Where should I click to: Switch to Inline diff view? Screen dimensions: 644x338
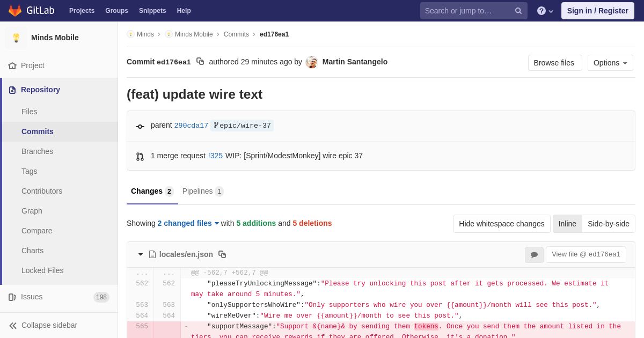(567, 224)
